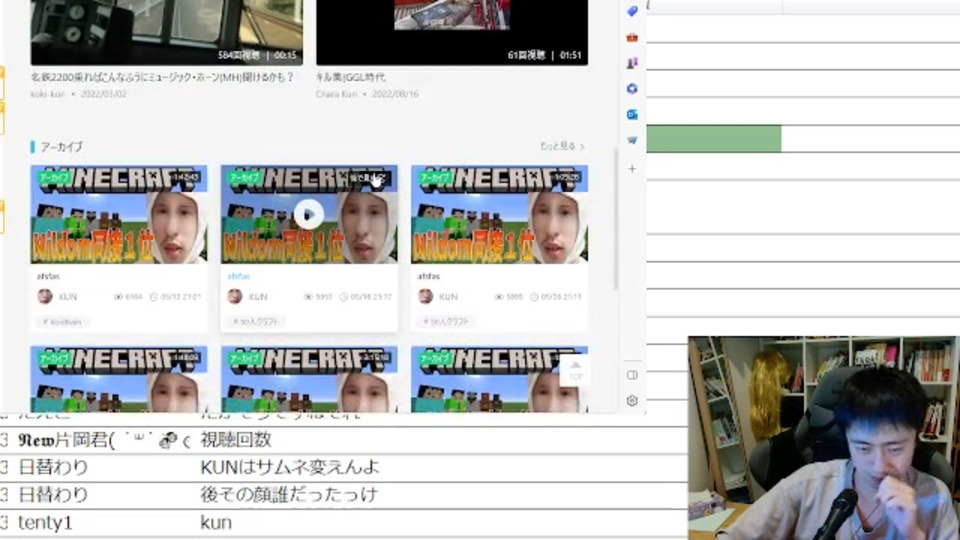This screenshot has width=960, height=540.
Task: Open the blue highlighted afsfas title
Action: click(239, 276)
